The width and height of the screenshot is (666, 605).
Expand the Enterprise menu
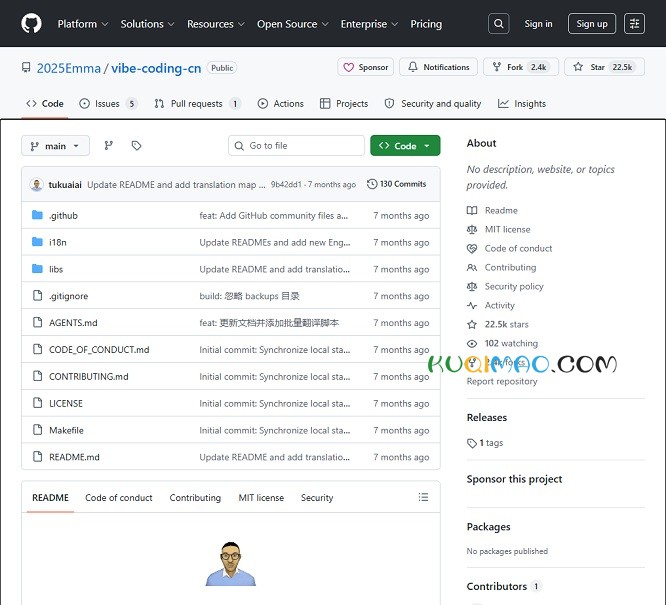(369, 24)
